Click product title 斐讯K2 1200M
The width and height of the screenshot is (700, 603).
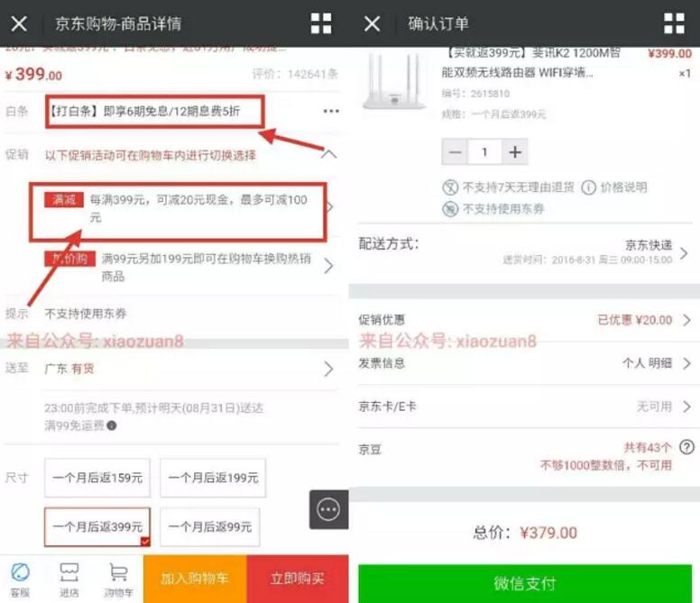pyautogui.click(x=530, y=62)
